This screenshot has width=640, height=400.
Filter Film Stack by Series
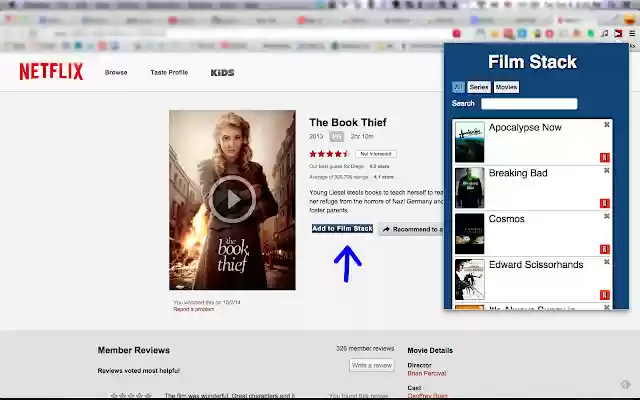(x=479, y=87)
